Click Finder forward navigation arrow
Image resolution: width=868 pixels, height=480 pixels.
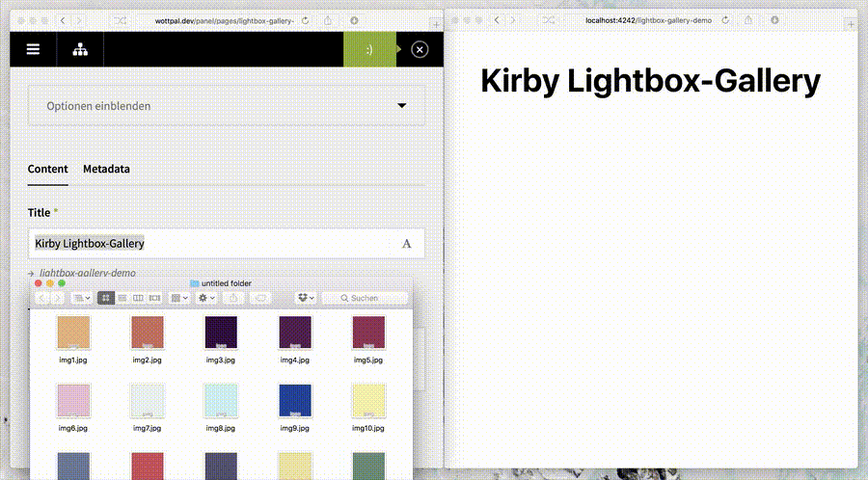(57, 298)
